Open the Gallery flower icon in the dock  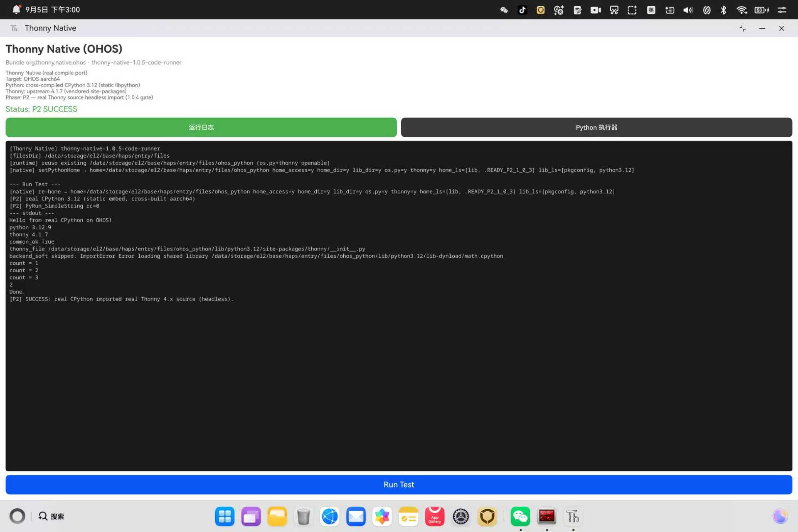pyautogui.click(x=382, y=517)
